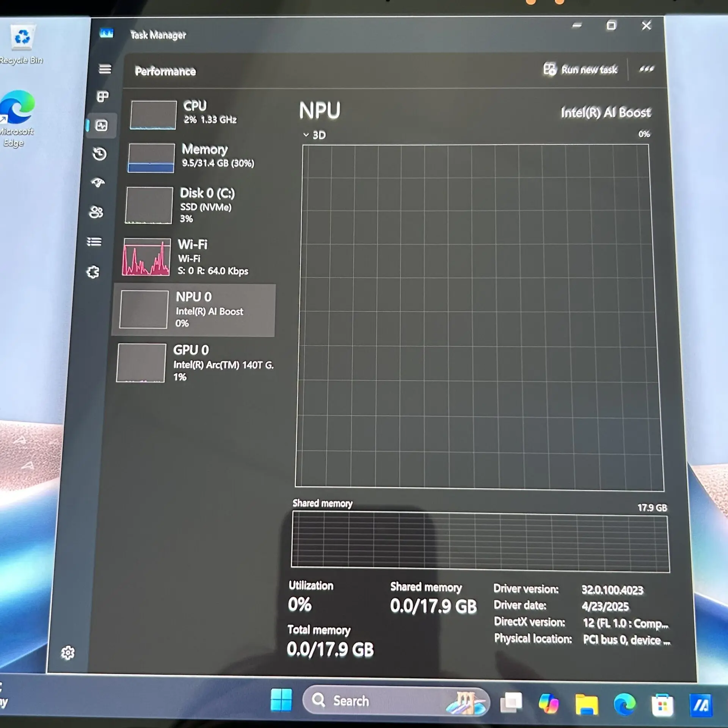The width and height of the screenshot is (728, 728).
Task: Open the App history page icon
Action: click(100, 154)
